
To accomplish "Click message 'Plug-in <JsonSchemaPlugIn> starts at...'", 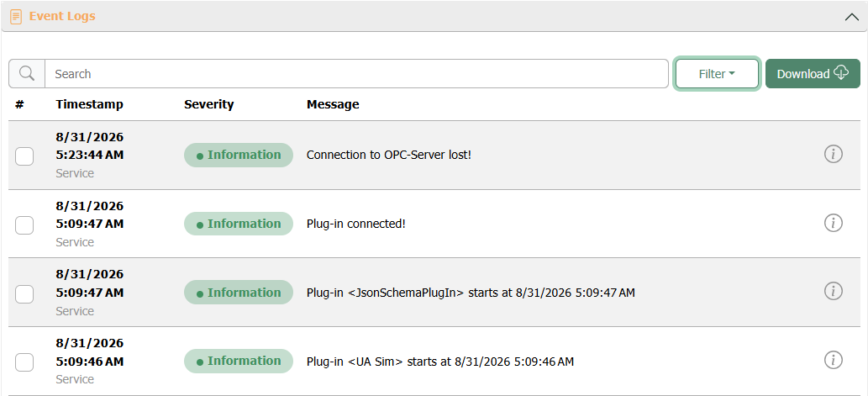I will (x=471, y=293).
